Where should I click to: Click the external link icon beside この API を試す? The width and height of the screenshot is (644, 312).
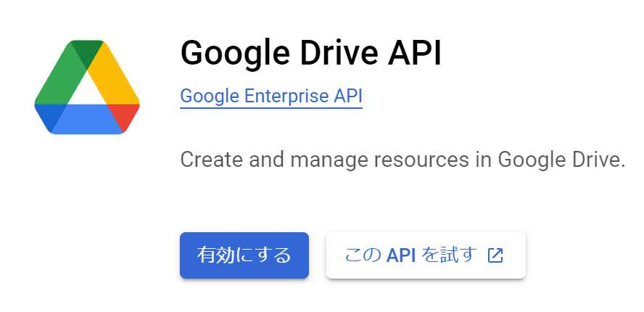[x=495, y=255]
